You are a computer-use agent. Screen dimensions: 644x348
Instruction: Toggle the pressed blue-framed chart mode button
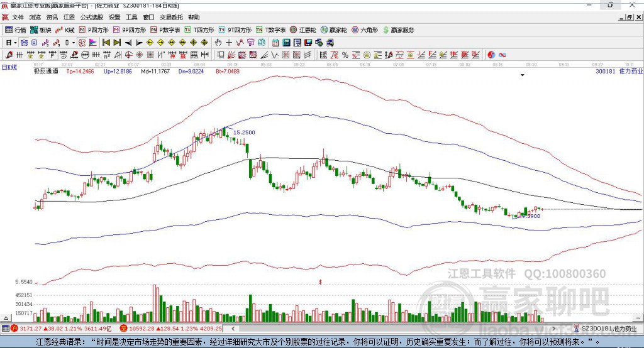pos(25,43)
